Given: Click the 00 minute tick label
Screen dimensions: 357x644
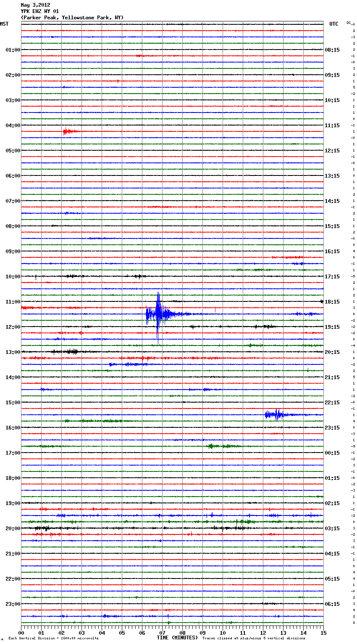Looking at the screenshot, I should click(x=21, y=633).
